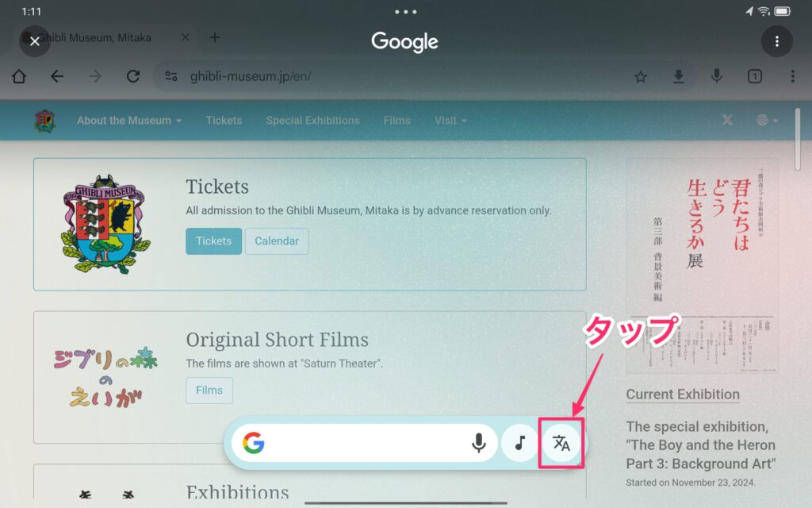Tap the battery icon in status bar
This screenshot has width=812, height=508.
783,11
